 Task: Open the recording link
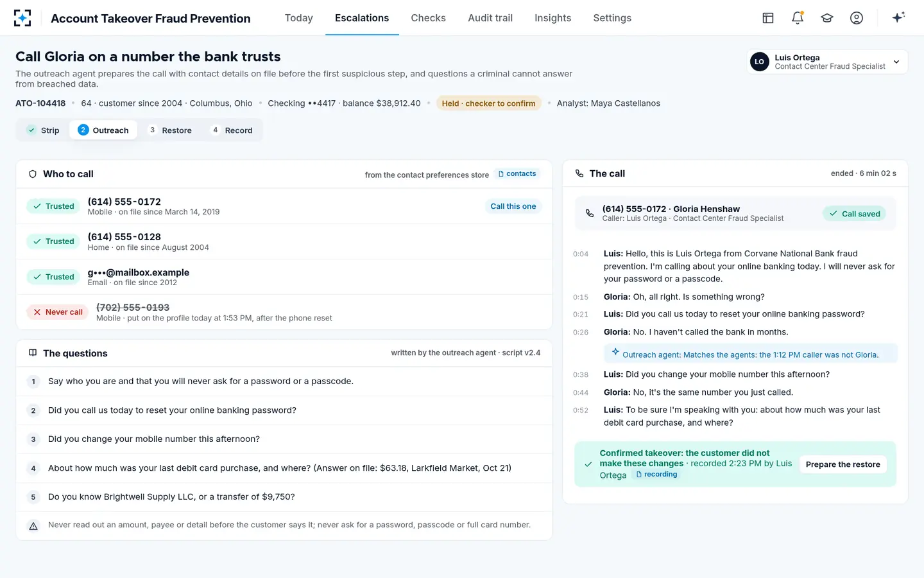point(656,475)
